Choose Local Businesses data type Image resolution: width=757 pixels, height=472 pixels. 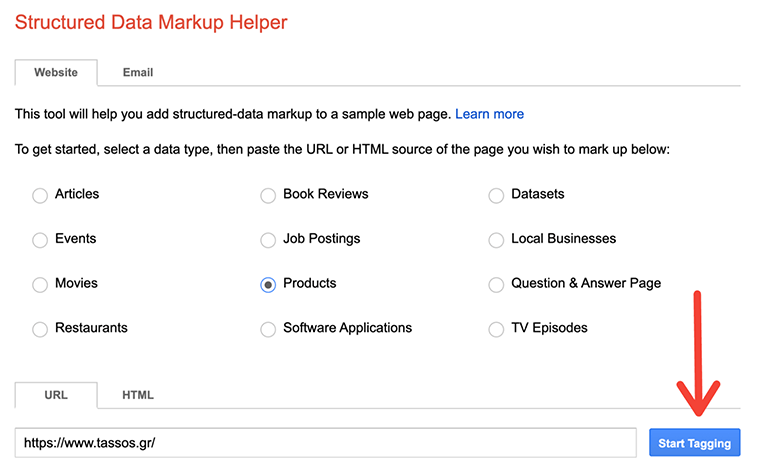tap(496, 240)
